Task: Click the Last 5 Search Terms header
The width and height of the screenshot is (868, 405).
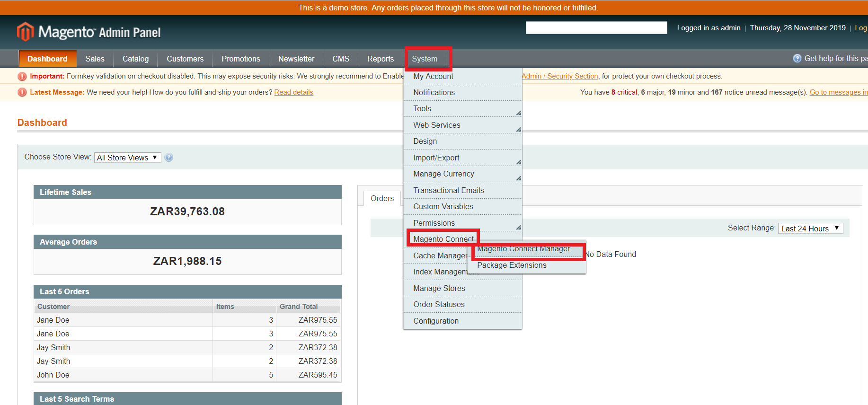Action: (x=187, y=399)
